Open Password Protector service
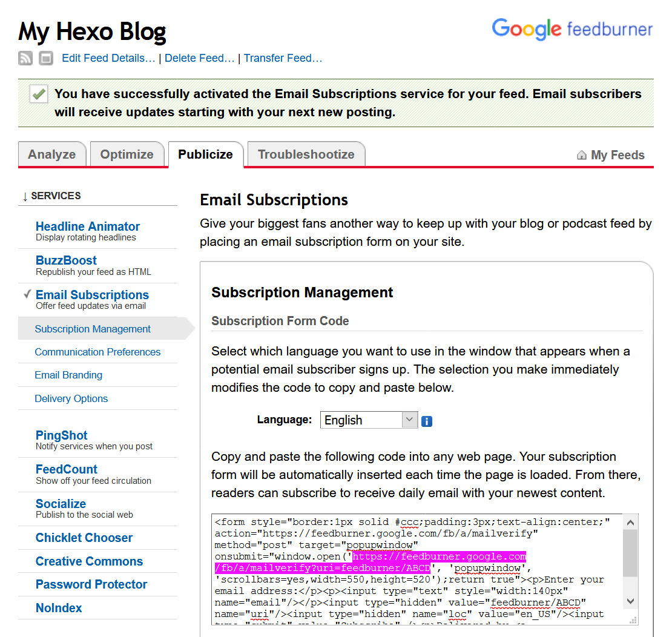This screenshot has width=672, height=637. [x=91, y=584]
